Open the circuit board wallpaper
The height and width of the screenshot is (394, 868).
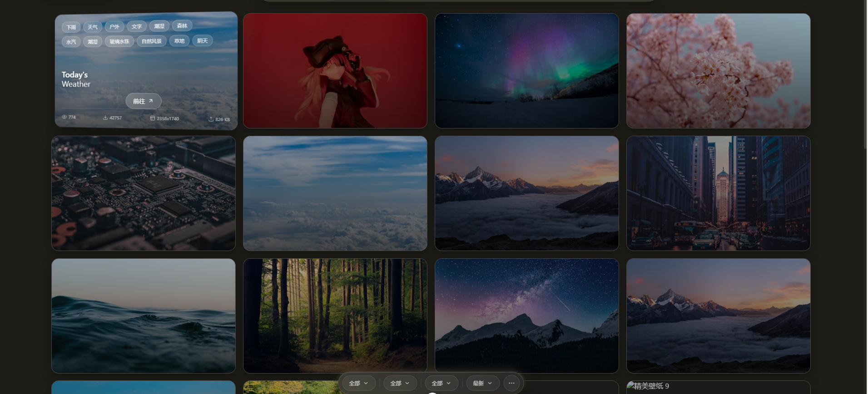click(x=144, y=193)
